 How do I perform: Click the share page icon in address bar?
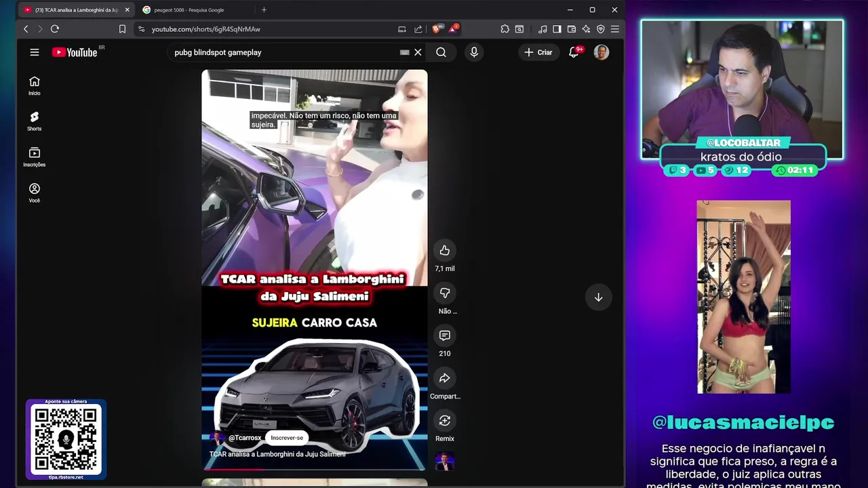click(x=418, y=29)
